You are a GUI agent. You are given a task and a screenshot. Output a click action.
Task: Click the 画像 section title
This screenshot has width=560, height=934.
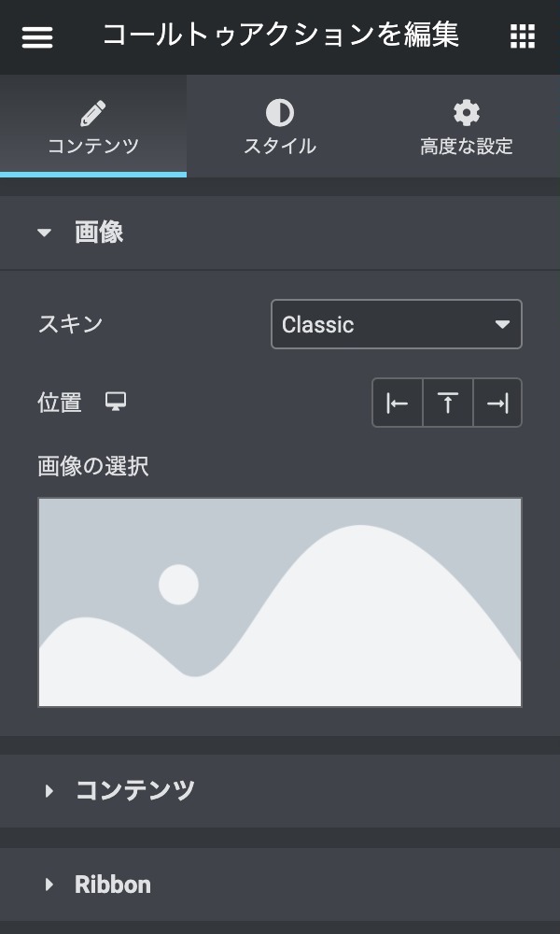(99, 233)
